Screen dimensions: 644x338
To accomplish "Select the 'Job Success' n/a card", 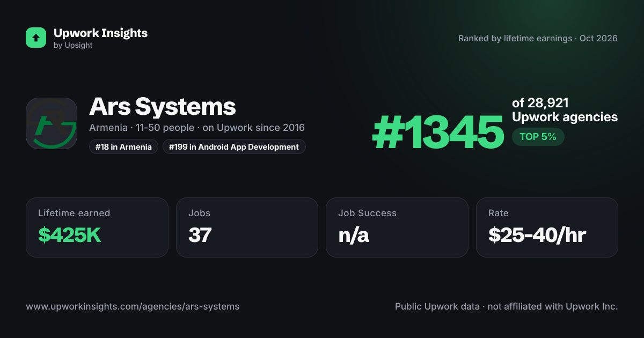I will coord(397,227).
